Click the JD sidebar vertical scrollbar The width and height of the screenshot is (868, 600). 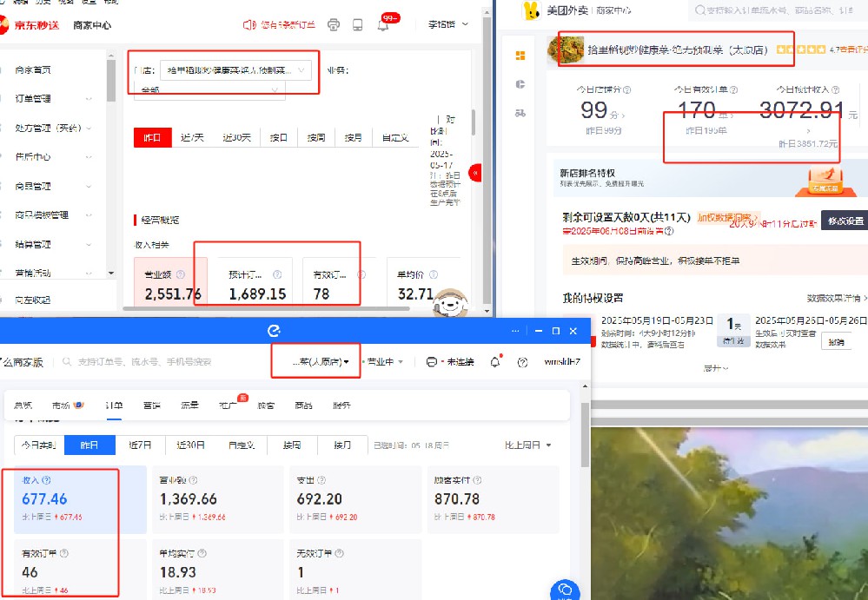coord(111,80)
